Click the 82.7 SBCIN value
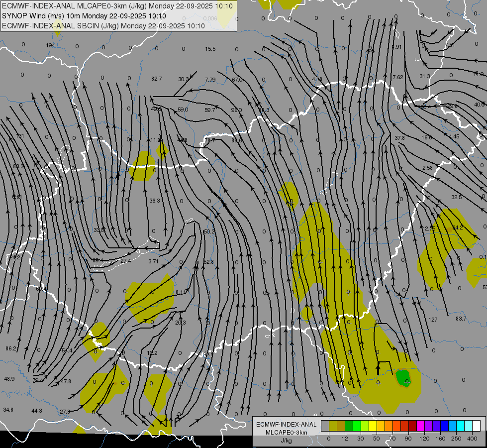487x448 pixels. [157, 79]
